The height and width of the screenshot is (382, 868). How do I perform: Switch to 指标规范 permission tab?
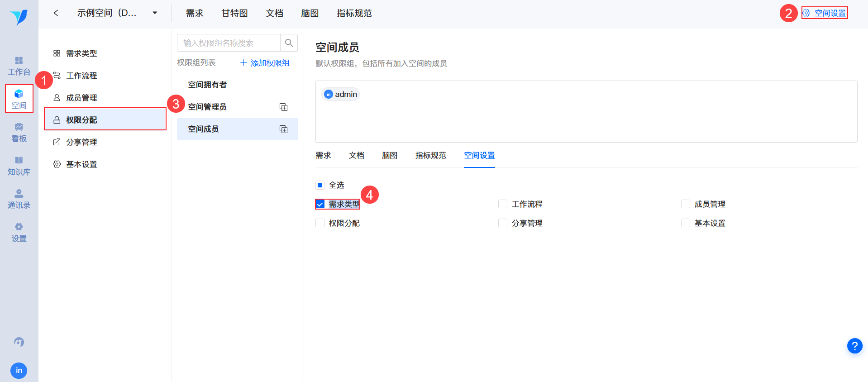pos(430,155)
